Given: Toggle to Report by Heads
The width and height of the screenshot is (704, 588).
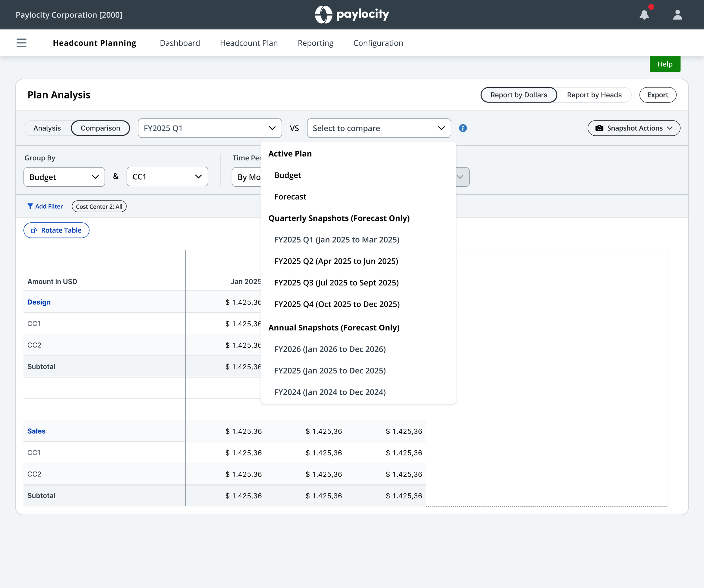Looking at the screenshot, I should tap(594, 95).
